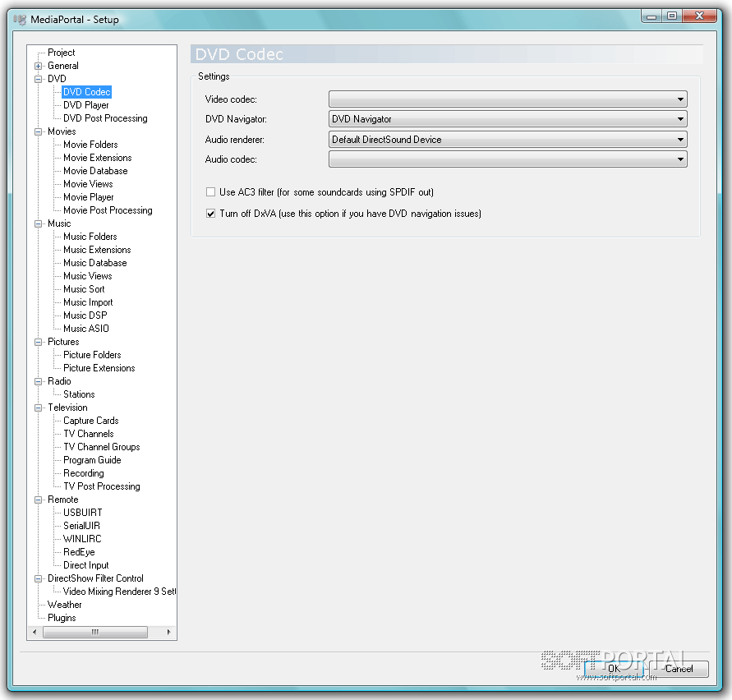Select Direct Input item
The width and height of the screenshot is (732, 700).
pyautogui.click(x=86, y=565)
